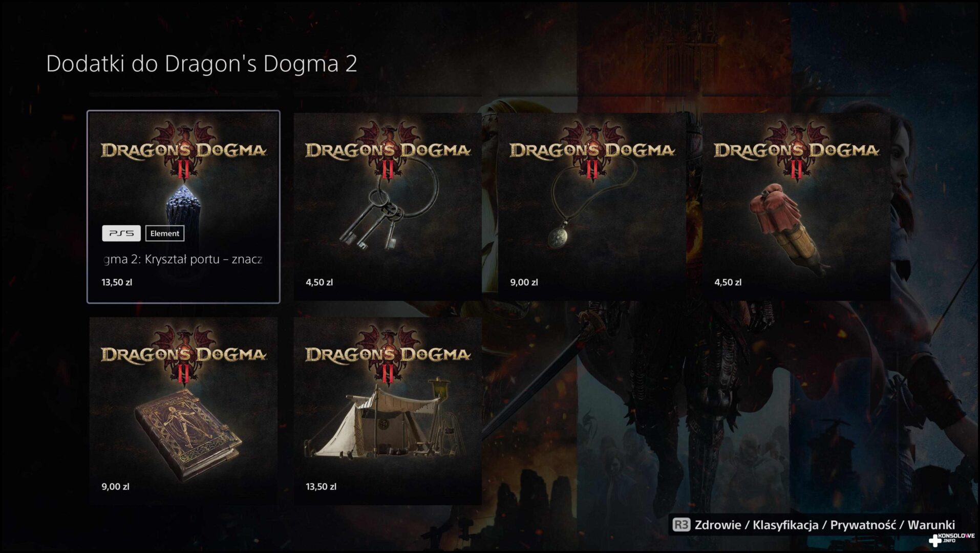980x553 pixels.
Task: Click the 9,00 zł book price
Action: (x=115, y=486)
